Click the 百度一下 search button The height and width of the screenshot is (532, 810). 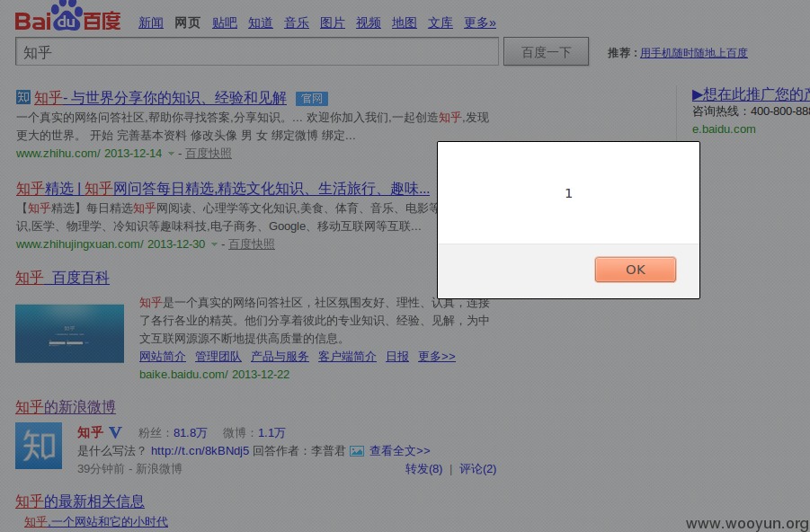point(546,51)
